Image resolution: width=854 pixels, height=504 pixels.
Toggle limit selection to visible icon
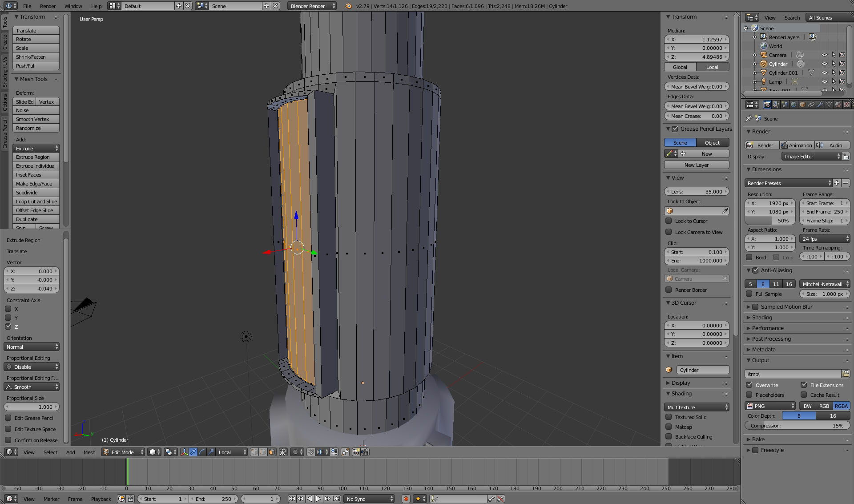pos(283,452)
